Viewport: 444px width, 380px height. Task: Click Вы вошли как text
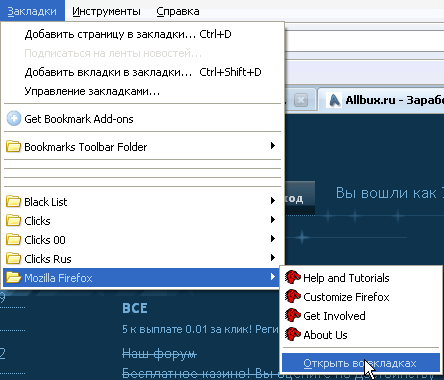pyautogui.click(x=386, y=193)
